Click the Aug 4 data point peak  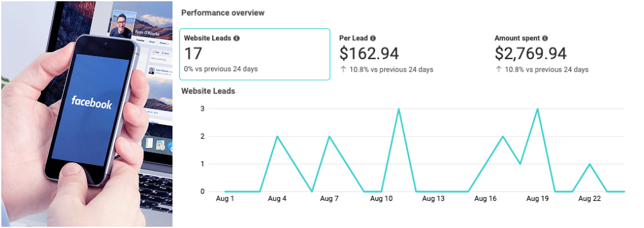[277, 137]
